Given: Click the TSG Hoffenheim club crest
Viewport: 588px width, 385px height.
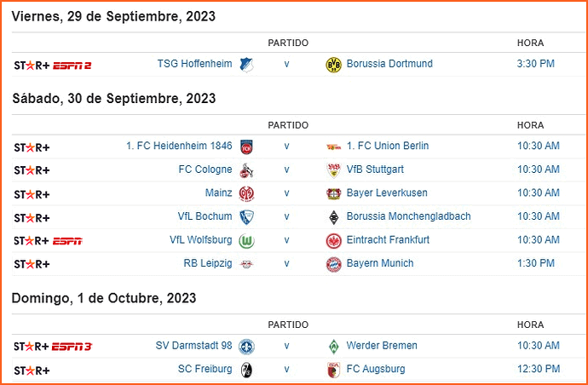Looking at the screenshot, I should [x=246, y=65].
